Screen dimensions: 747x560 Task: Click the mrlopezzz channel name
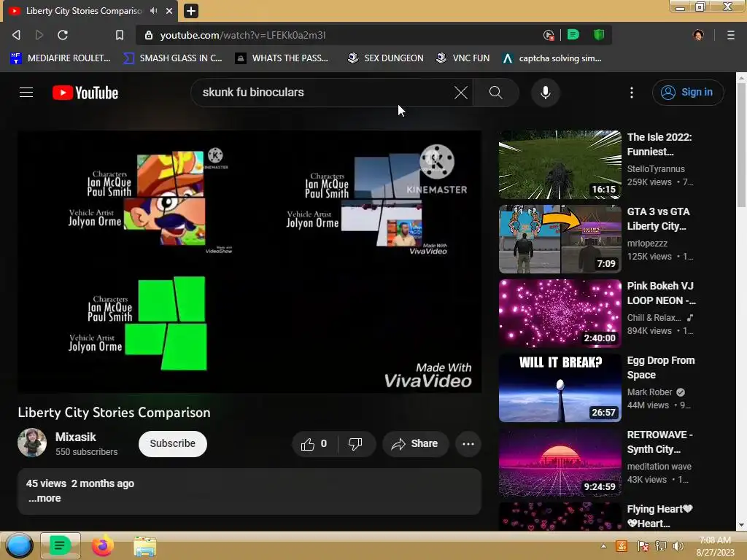pos(647,243)
